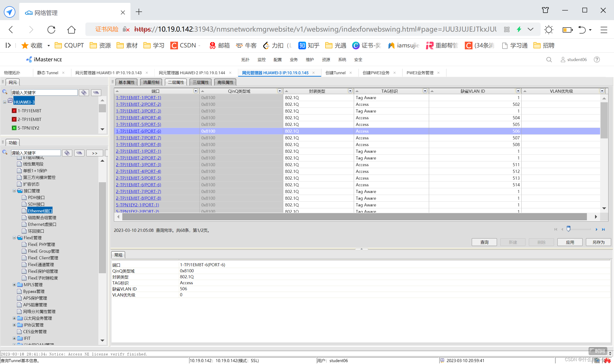Image resolution: width=614 pixels, height=364 pixels.
Task: Click the iMaster NCE search magnifier icon
Action: coord(549,60)
